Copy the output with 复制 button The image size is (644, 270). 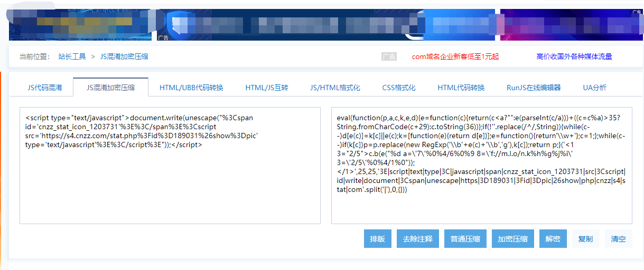(585, 239)
